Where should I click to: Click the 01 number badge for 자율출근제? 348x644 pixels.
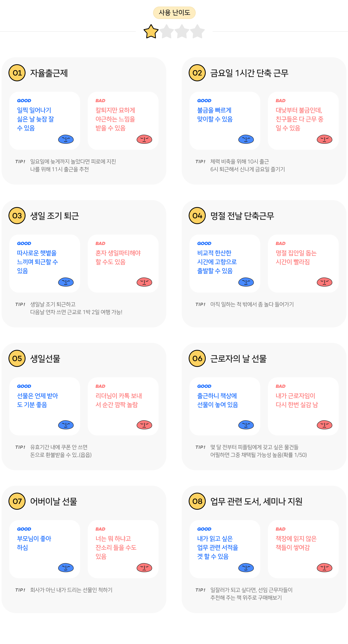click(x=17, y=73)
